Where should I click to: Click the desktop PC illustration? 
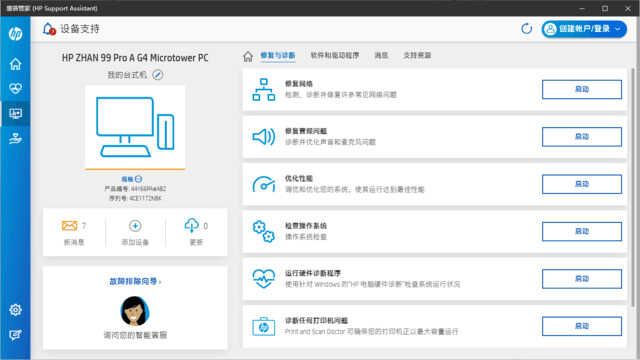point(135,127)
